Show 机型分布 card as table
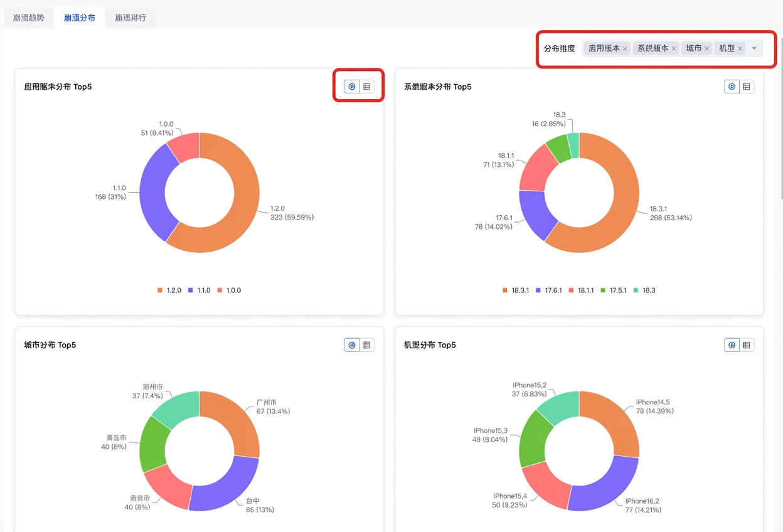783x532 pixels. coord(747,345)
